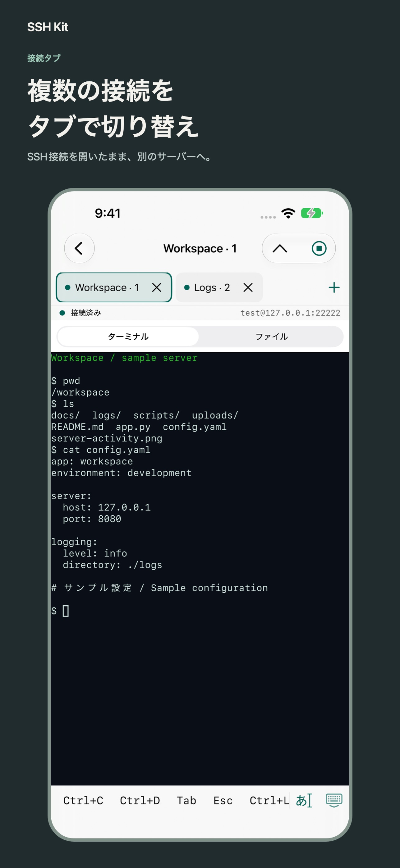Switch to the ファイル segment
This screenshot has height=868, width=400.
click(272, 336)
